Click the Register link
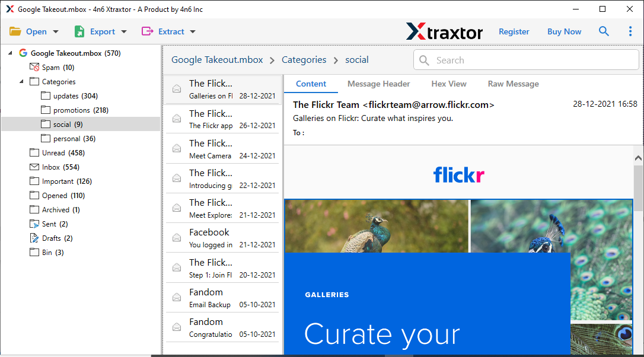 (x=514, y=31)
